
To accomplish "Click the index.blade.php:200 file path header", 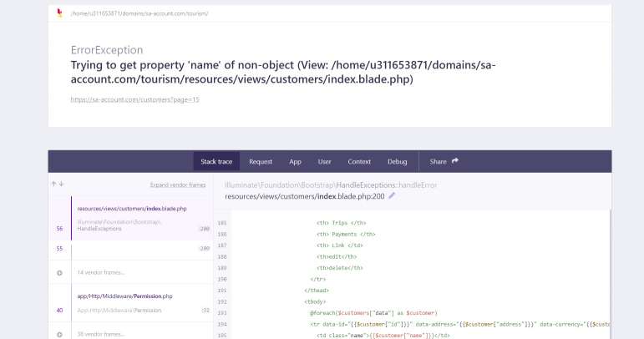I will coord(304,196).
